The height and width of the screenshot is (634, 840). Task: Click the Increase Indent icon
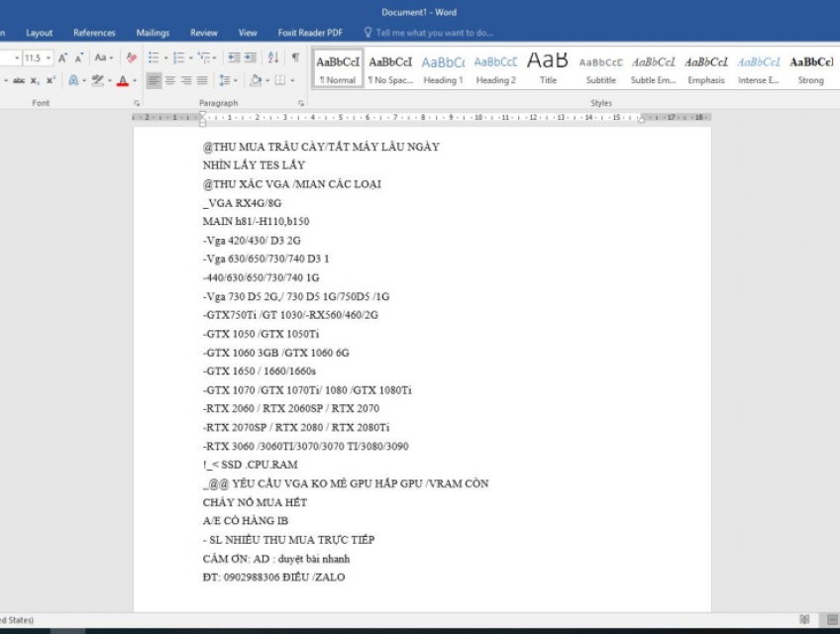point(251,58)
